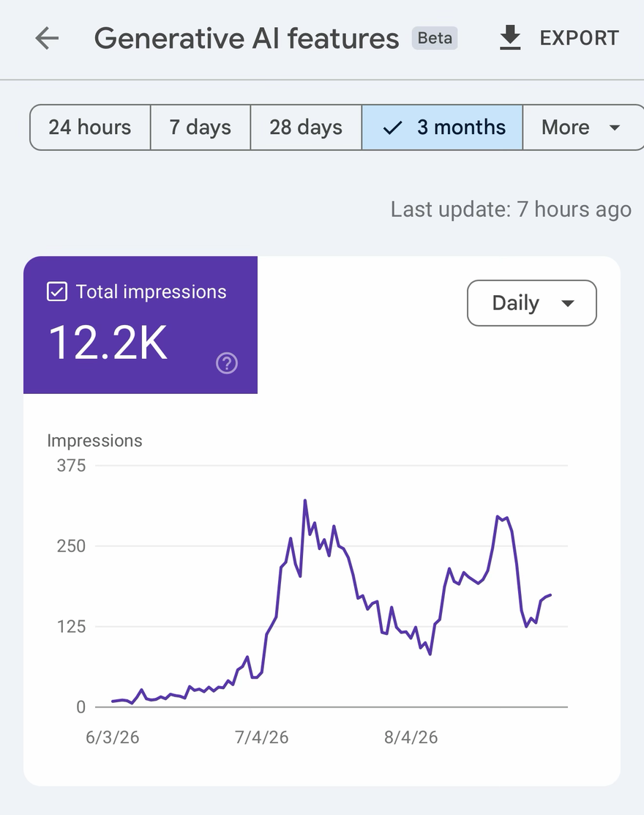The height and width of the screenshot is (815, 644).
Task: Select the 7 days range tab
Action: [201, 127]
